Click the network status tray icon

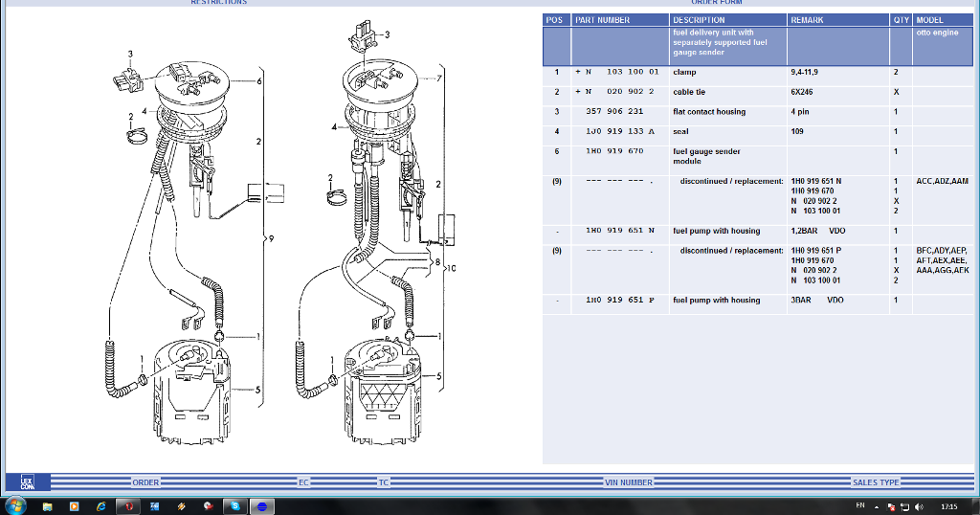point(904,505)
